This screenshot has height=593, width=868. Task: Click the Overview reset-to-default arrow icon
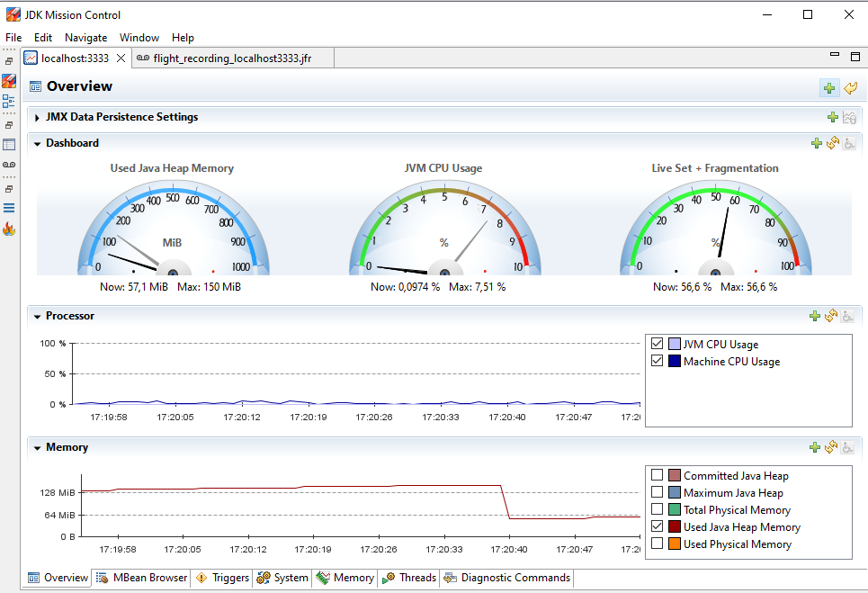[850, 88]
